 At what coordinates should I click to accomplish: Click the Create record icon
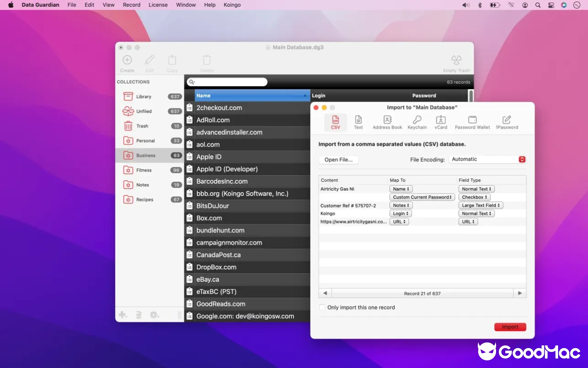pyautogui.click(x=127, y=60)
